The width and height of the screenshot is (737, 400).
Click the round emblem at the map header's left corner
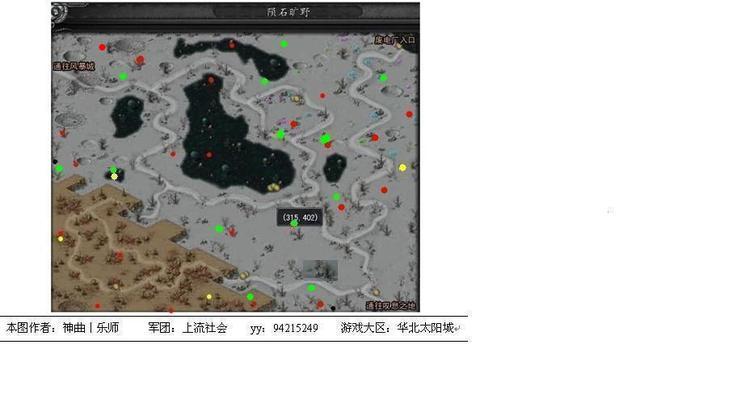coord(59,13)
